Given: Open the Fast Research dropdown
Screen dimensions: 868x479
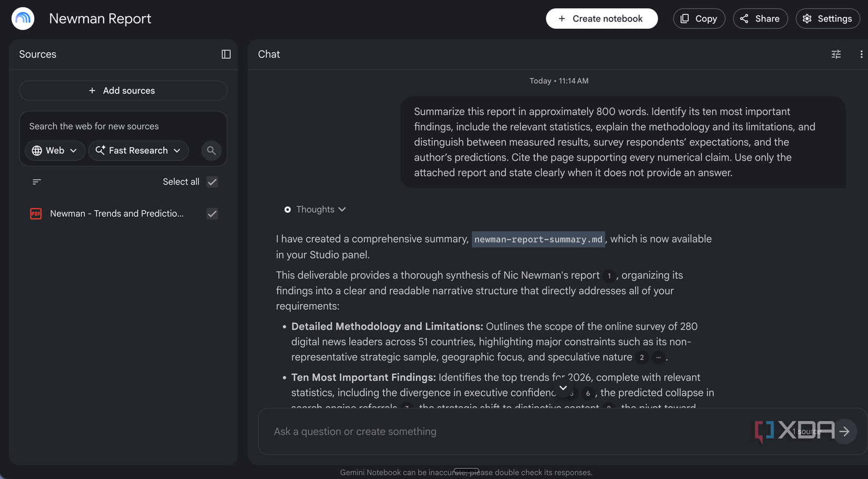Looking at the screenshot, I should pos(138,151).
